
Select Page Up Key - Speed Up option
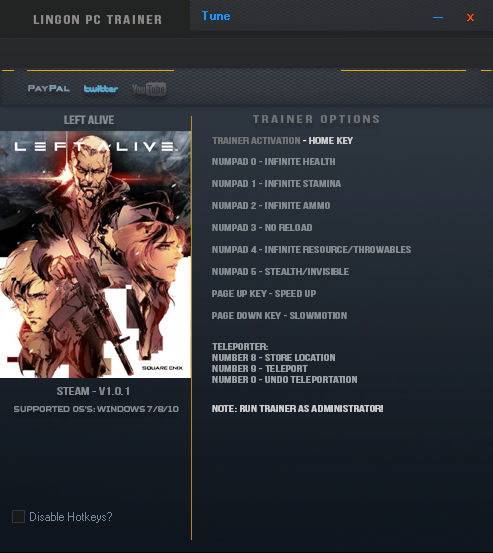pyautogui.click(x=264, y=294)
